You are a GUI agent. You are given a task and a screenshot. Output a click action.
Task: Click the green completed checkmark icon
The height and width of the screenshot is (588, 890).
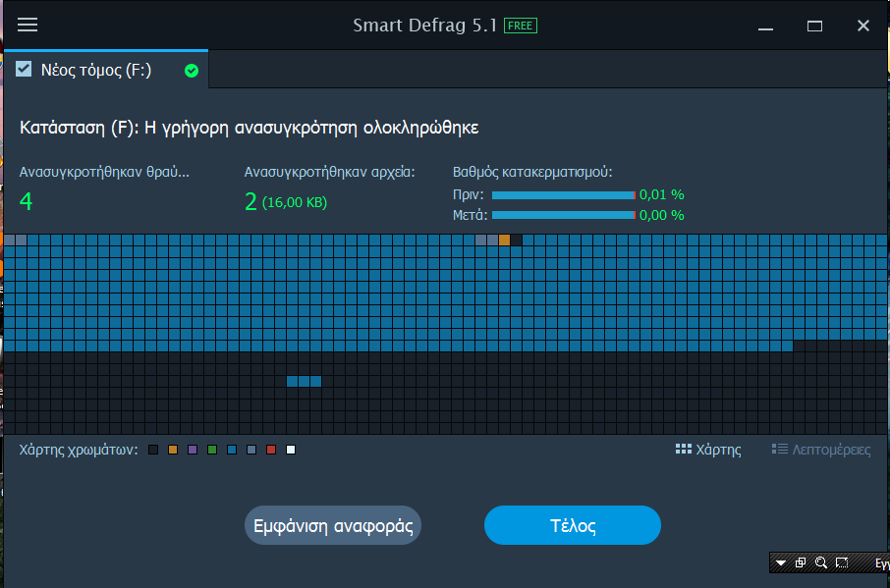pos(192,71)
